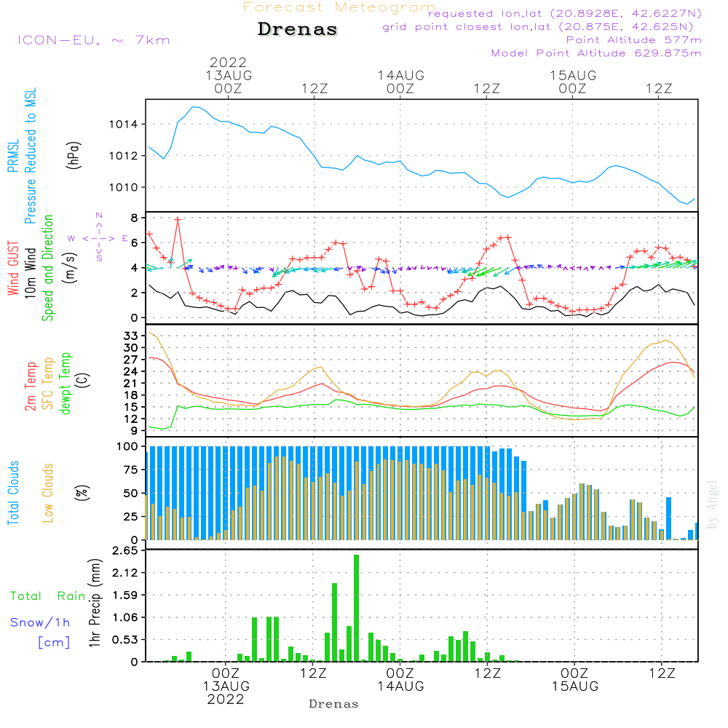Click the highest red gust marker near 8 m/s
The image size is (728, 728).
point(178,219)
